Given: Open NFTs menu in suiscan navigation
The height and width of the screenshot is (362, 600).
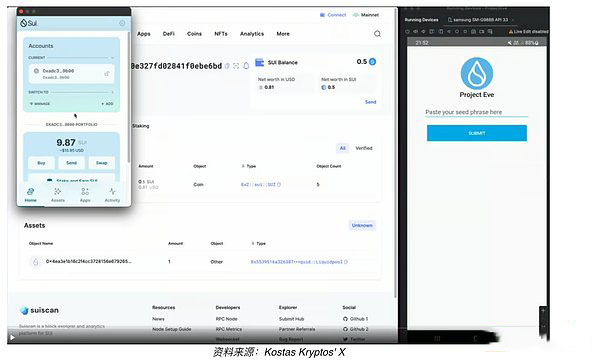Looking at the screenshot, I should pyautogui.click(x=221, y=34).
